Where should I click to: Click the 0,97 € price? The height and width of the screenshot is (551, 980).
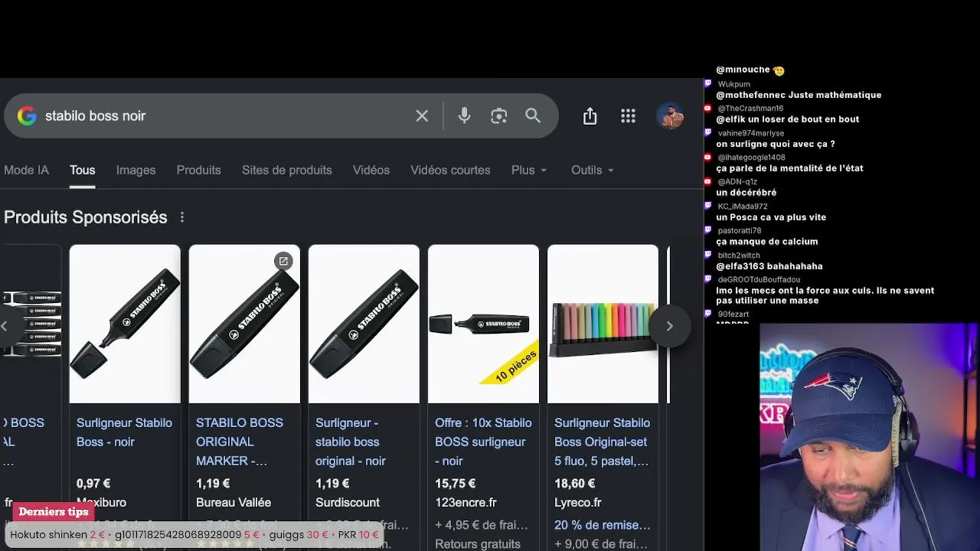point(93,484)
